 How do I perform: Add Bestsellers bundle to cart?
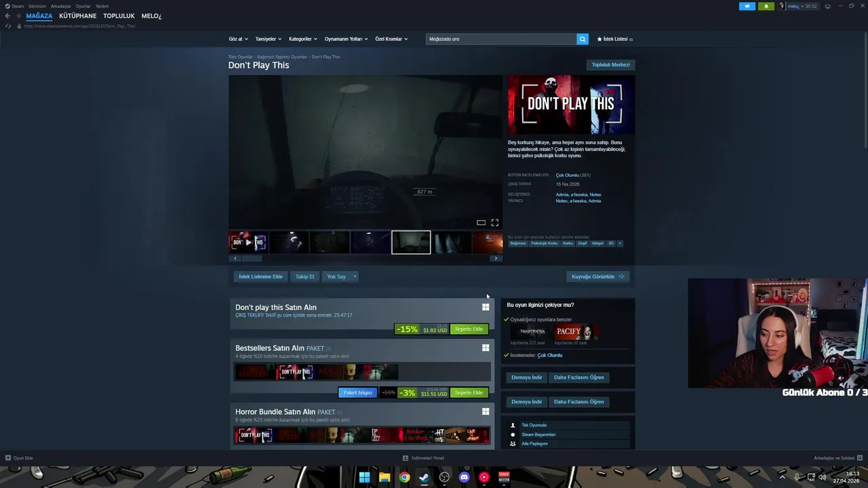(469, 393)
